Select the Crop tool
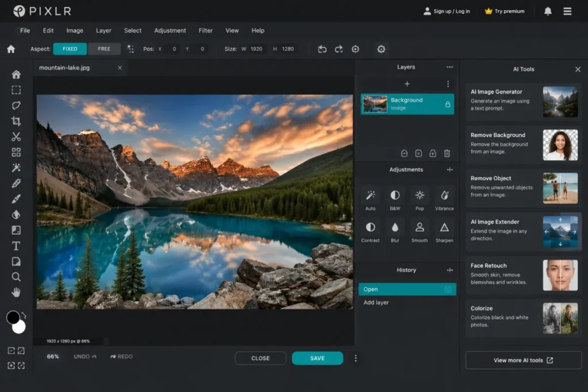588x392 pixels. pyautogui.click(x=16, y=121)
